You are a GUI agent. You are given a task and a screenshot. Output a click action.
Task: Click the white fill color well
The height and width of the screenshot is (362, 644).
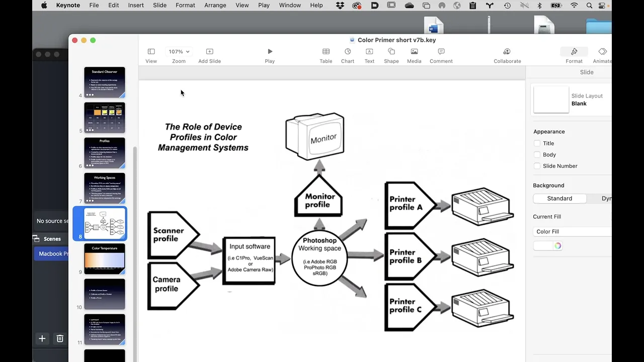[x=543, y=246]
